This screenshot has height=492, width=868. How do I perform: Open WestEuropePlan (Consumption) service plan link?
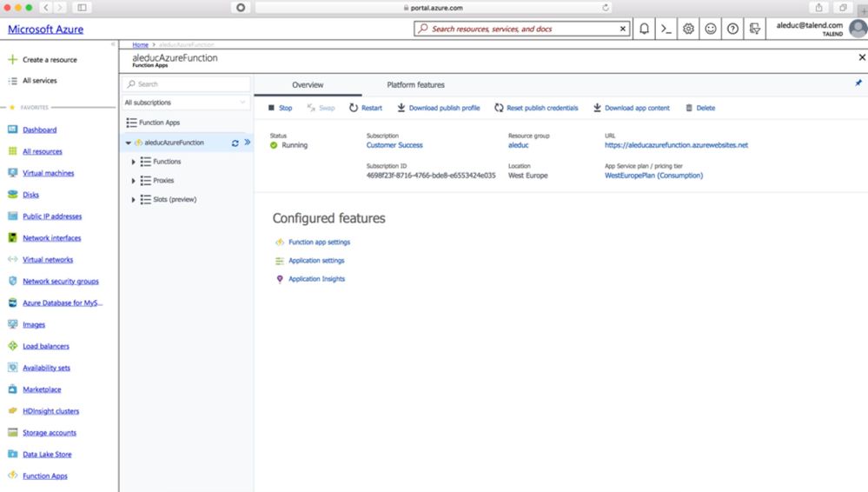point(653,176)
